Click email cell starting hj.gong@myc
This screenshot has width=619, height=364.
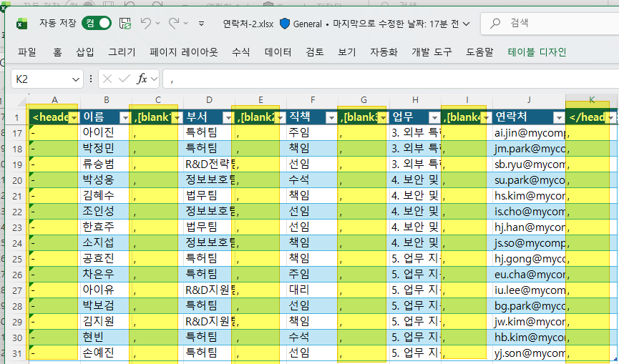529,259
